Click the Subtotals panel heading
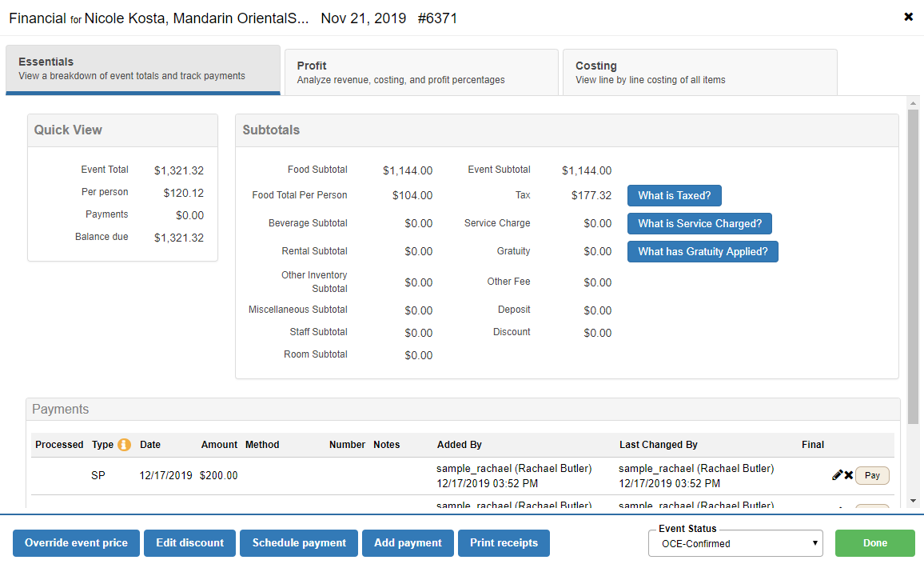Image resolution: width=924 pixels, height=568 pixels. point(271,130)
